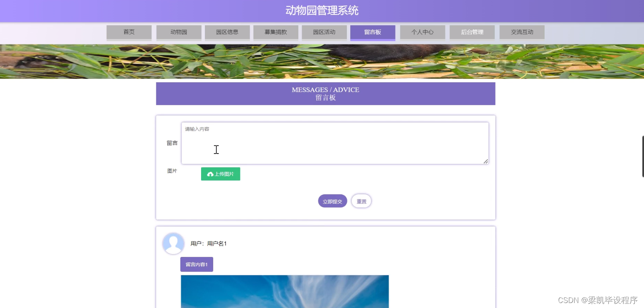Click the 上传图片 upload button
644x308 pixels.
[x=221, y=174]
